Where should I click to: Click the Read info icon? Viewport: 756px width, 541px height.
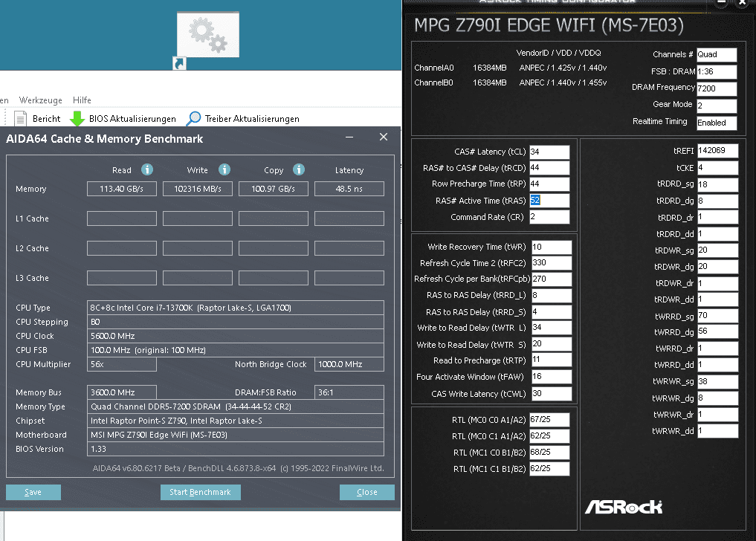[147, 169]
